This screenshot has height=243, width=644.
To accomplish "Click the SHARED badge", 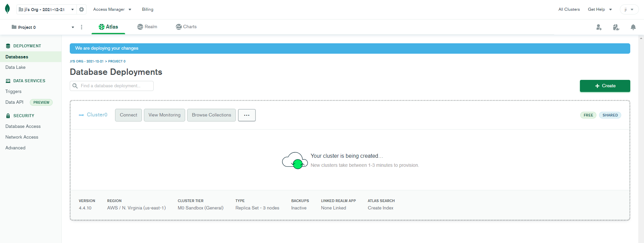I will tap(610, 115).
